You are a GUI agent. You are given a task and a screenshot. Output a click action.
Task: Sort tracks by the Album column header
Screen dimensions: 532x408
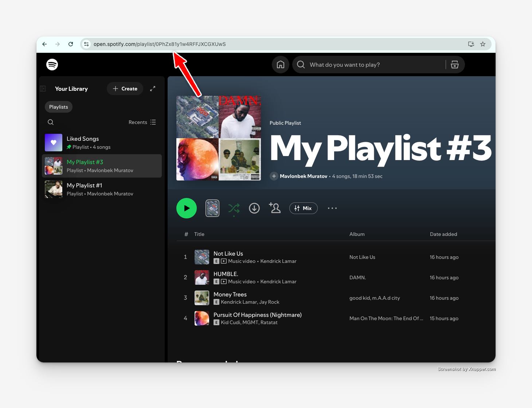[x=357, y=234]
